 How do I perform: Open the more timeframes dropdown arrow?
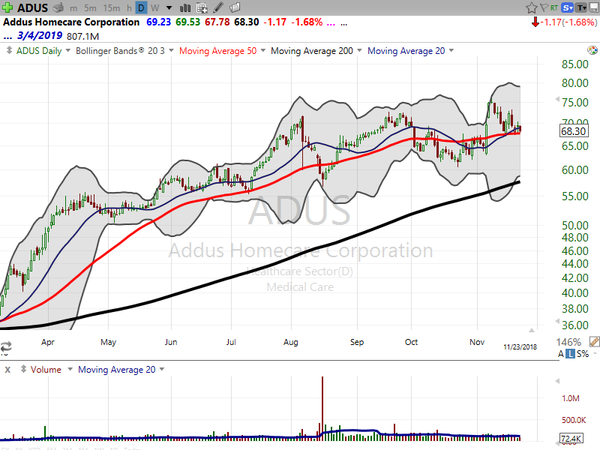[169, 8]
